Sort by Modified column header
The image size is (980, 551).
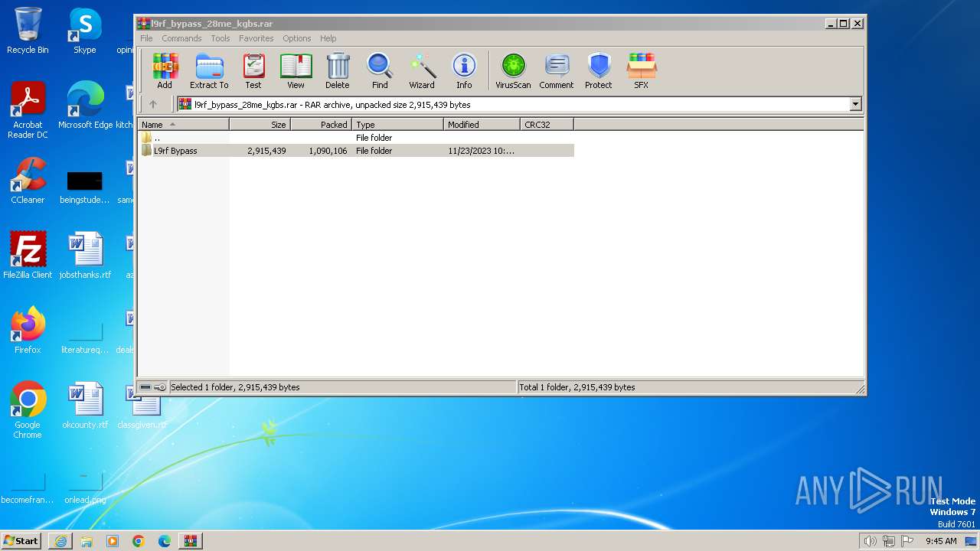482,125
